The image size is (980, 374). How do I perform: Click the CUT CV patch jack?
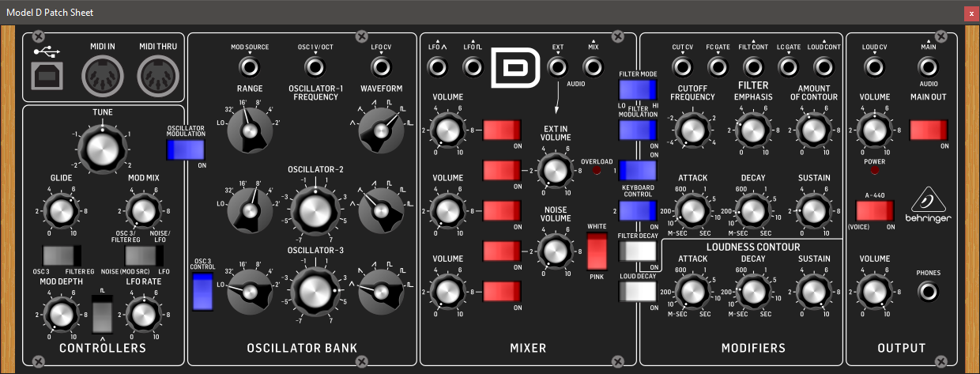682,68
